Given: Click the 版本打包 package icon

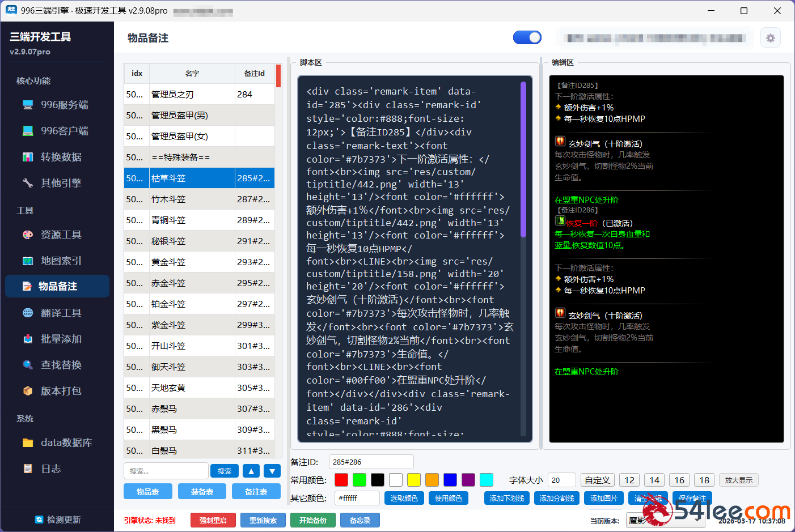Looking at the screenshot, I should 28,391.
